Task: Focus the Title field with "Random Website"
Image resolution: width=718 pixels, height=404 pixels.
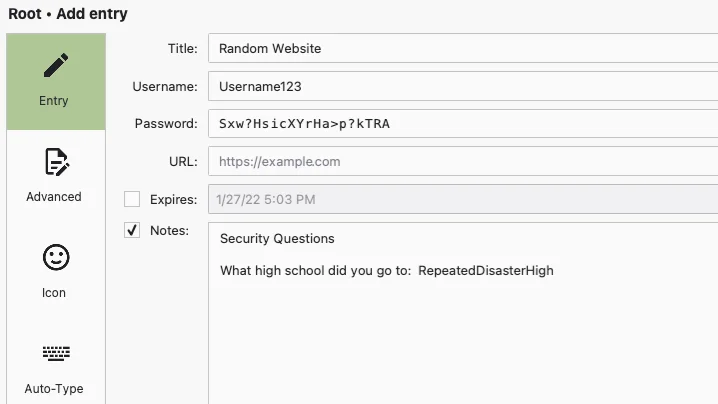Action: [x=462, y=48]
